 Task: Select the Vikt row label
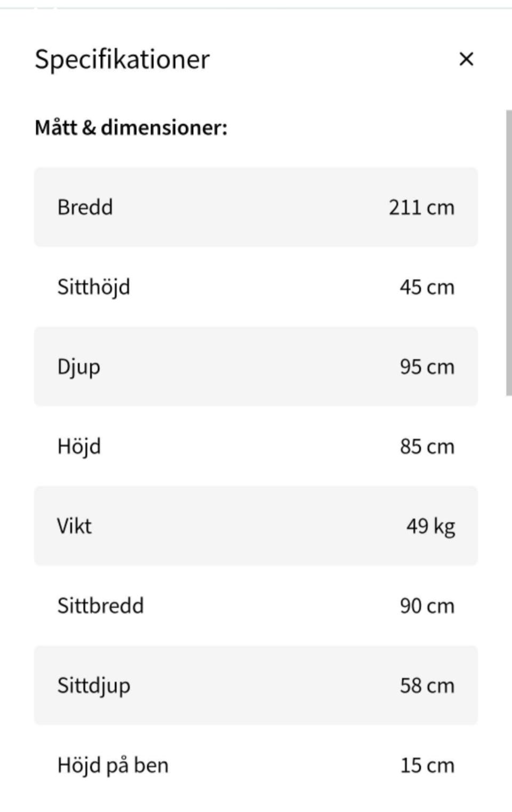coord(74,526)
